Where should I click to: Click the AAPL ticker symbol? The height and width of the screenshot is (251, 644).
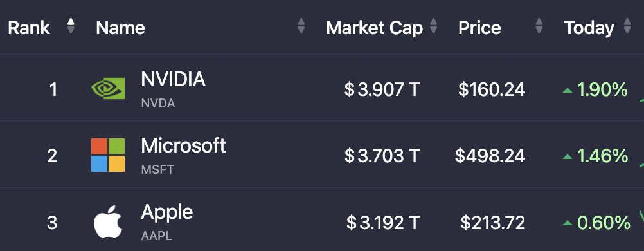coord(156,236)
